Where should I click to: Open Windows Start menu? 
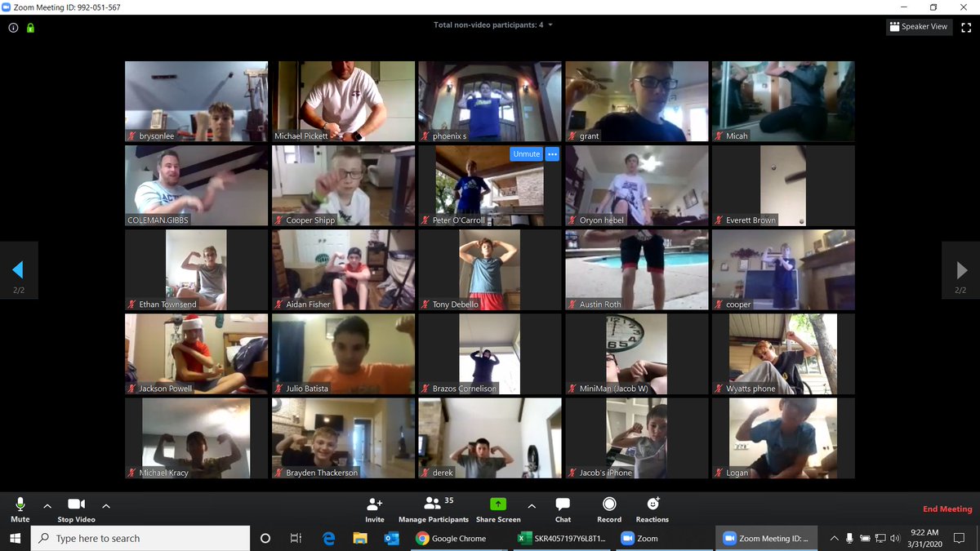click(15, 538)
